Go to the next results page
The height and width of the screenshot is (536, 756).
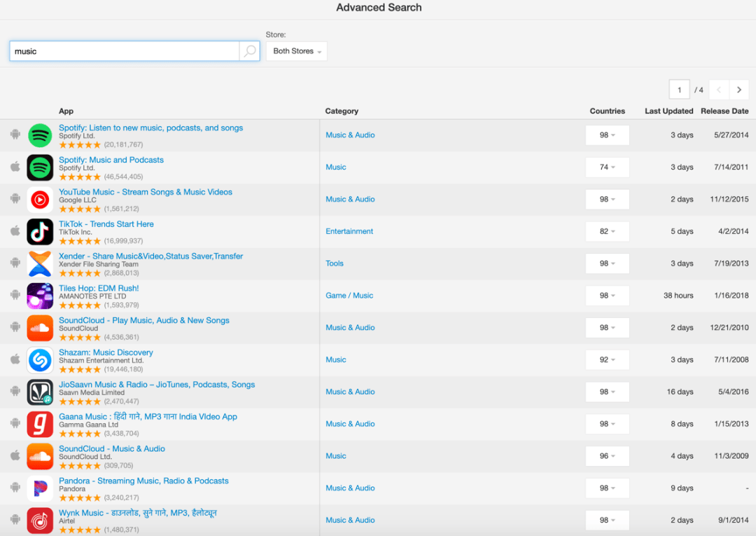[x=738, y=90]
